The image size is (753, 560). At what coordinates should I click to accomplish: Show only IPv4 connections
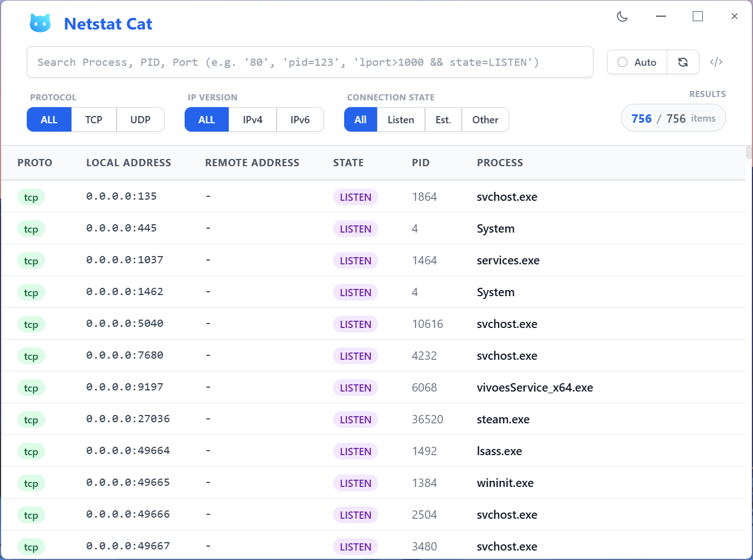(x=252, y=119)
